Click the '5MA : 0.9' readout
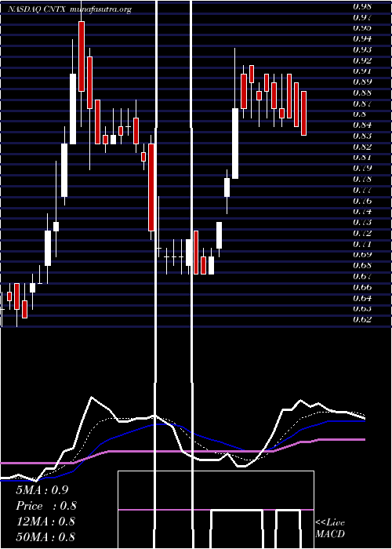The width and height of the screenshot is (392, 549). tap(42, 490)
